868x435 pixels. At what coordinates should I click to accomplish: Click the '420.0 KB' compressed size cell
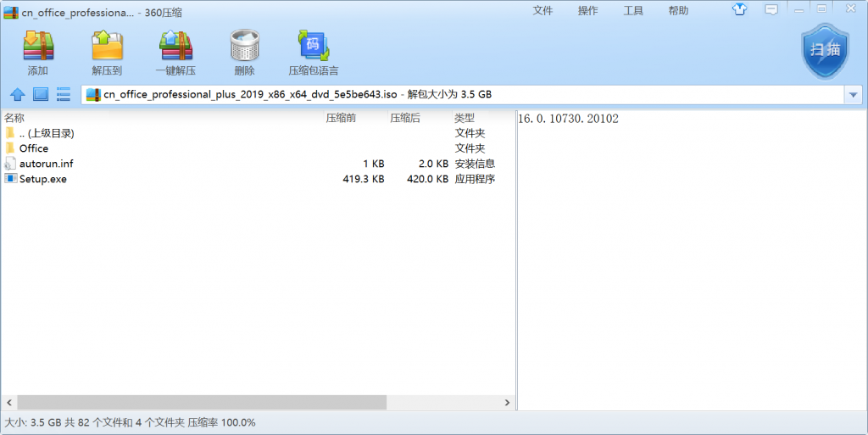427,179
